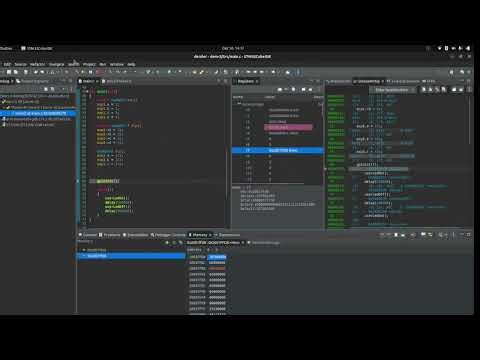Select the arm-none-eabi-gdb entry in Debug tree
This screenshot has width=480, height=360.
click(37, 119)
